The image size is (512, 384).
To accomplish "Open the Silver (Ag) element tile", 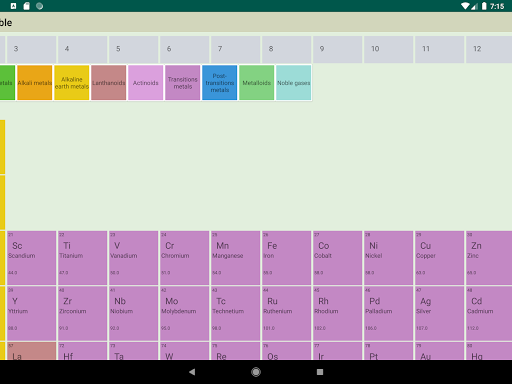I will tap(440, 313).
